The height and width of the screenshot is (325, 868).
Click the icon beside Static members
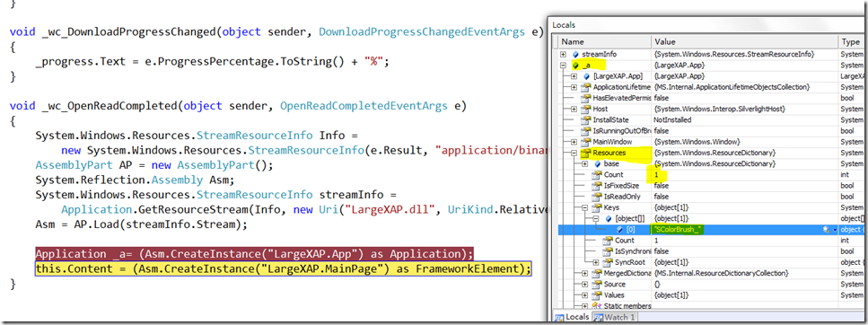[x=597, y=306]
